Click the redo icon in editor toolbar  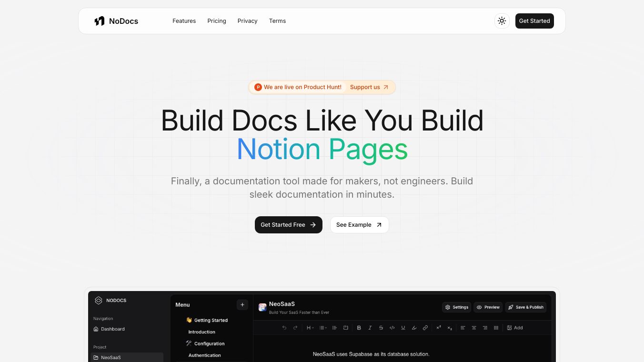click(x=295, y=328)
